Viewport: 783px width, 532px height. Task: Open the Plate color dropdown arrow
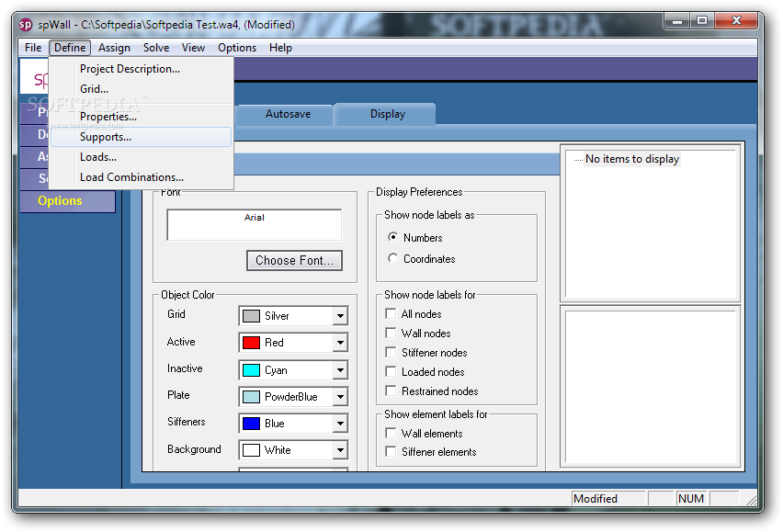[340, 397]
